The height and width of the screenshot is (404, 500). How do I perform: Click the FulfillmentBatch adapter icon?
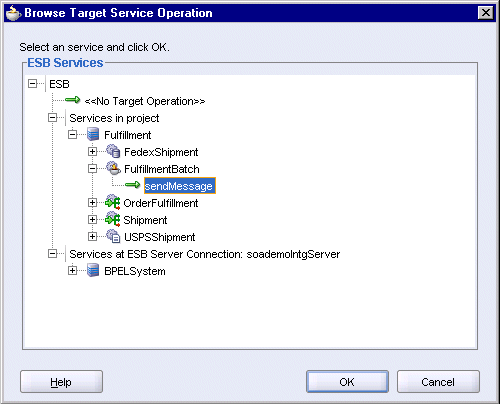[x=113, y=168]
